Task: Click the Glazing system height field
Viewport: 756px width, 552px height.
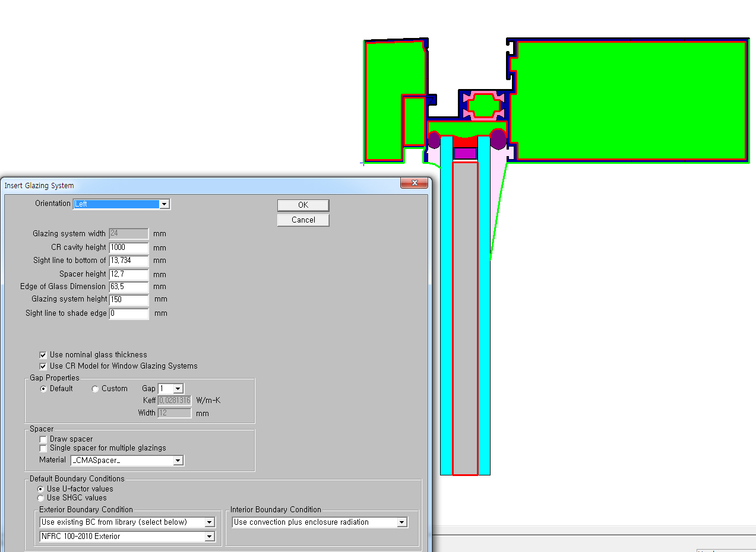Action: [x=129, y=299]
